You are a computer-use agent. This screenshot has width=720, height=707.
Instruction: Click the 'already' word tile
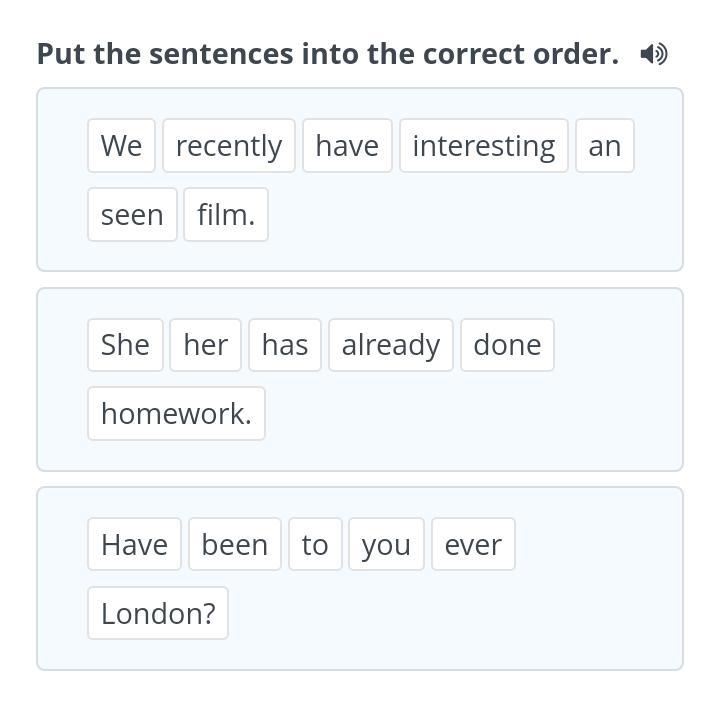[391, 345]
